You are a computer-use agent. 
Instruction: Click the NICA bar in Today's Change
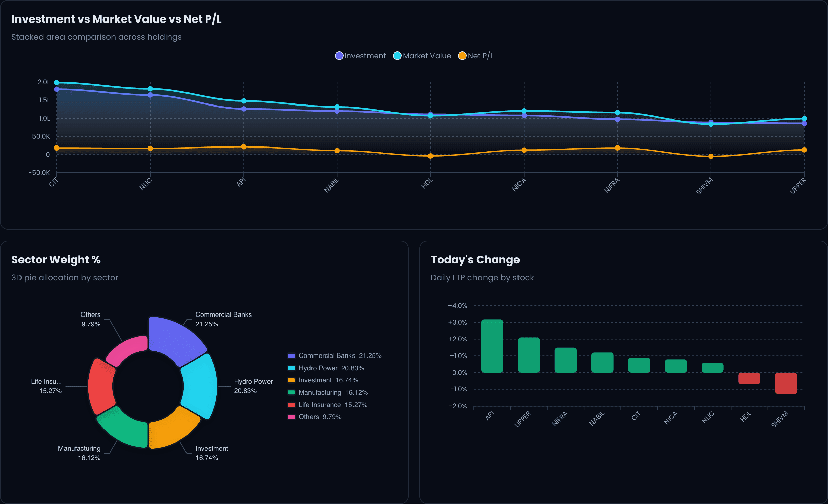point(676,366)
